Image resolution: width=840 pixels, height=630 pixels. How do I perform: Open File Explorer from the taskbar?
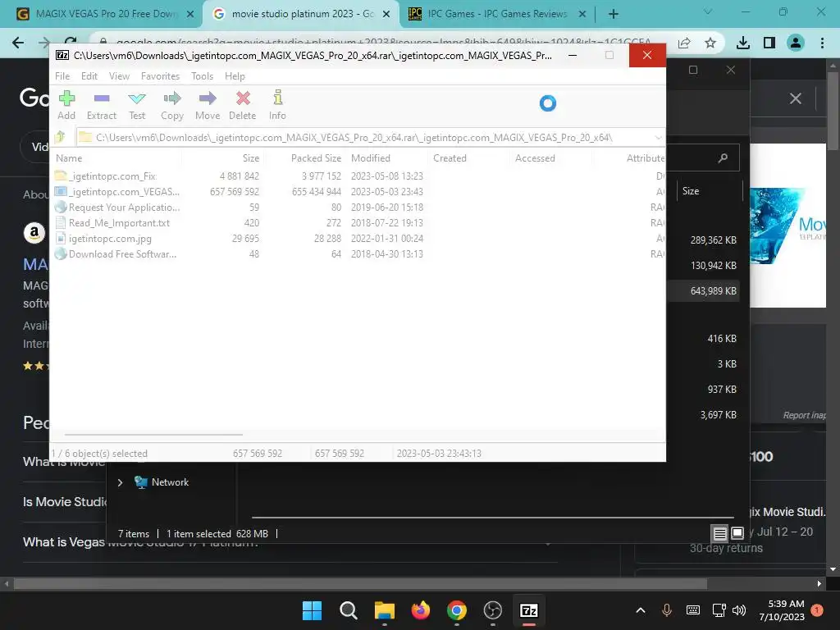point(384,610)
